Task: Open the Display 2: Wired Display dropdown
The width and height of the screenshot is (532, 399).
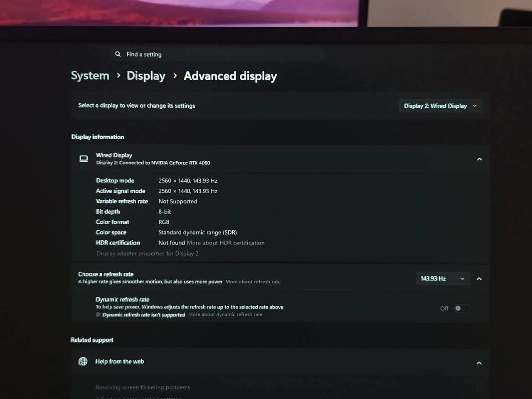Action: pyautogui.click(x=441, y=106)
